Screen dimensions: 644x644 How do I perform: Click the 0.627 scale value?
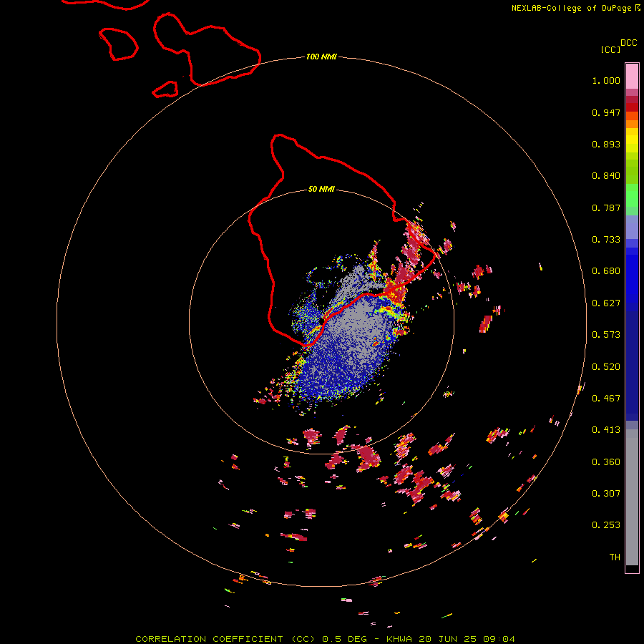click(606, 303)
